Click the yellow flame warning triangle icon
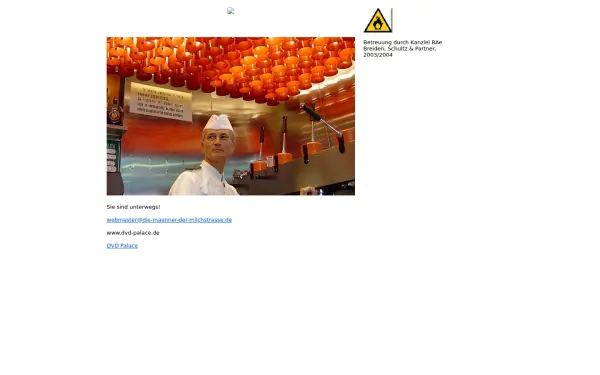The image size is (600, 375). (x=378, y=20)
